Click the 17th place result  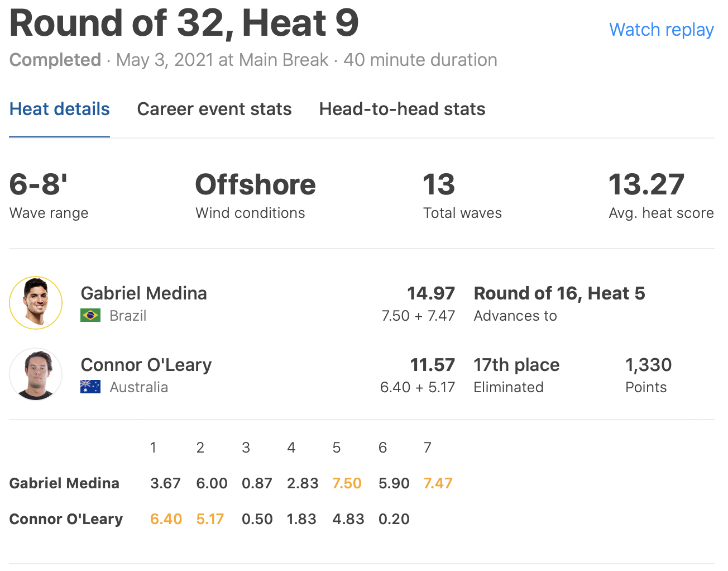(x=516, y=365)
